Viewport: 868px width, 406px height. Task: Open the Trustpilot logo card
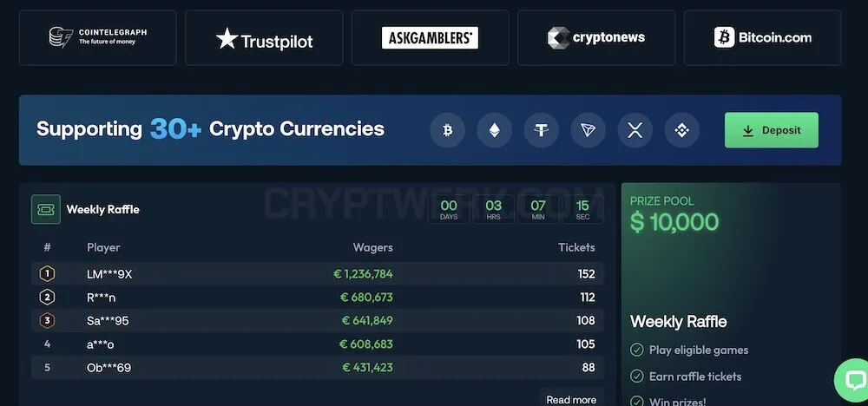coord(264,37)
